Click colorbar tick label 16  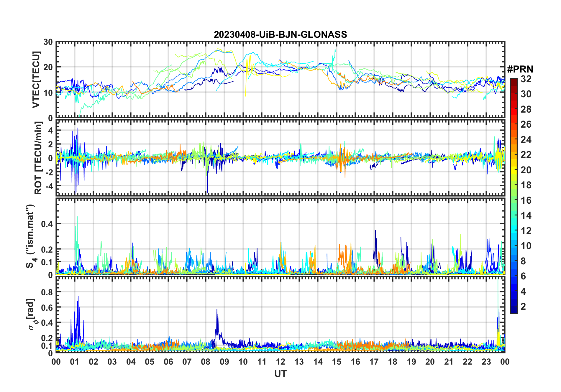tap(526, 200)
